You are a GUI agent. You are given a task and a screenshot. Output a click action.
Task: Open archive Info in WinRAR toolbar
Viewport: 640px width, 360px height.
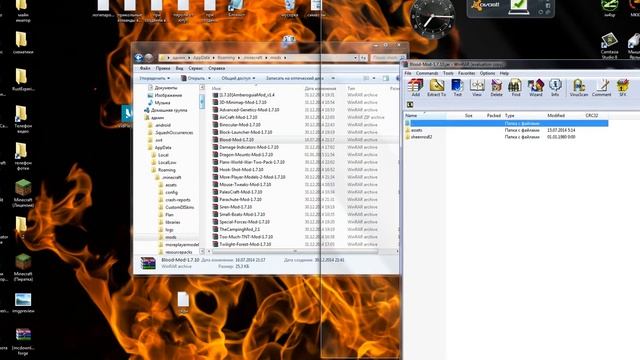[x=555, y=88]
